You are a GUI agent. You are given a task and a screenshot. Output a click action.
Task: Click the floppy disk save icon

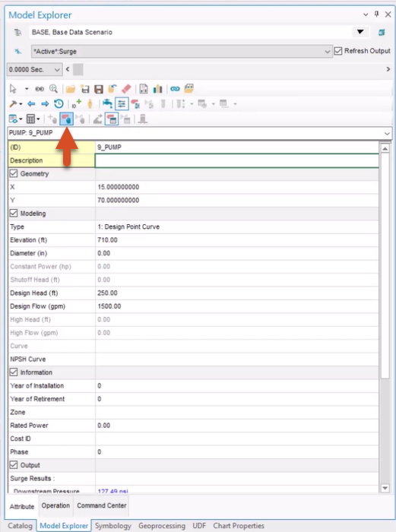pyautogui.click(x=98, y=89)
